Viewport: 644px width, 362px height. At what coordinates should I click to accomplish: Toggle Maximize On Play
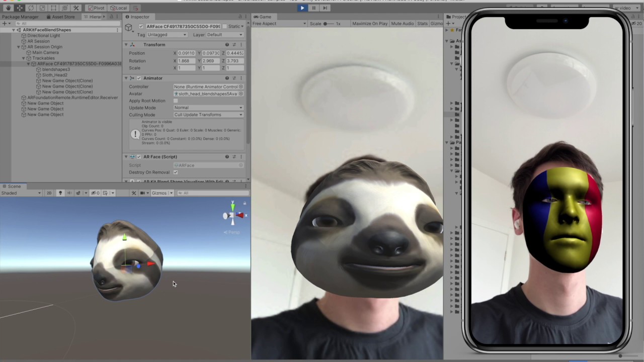click(x=370, y=24)
